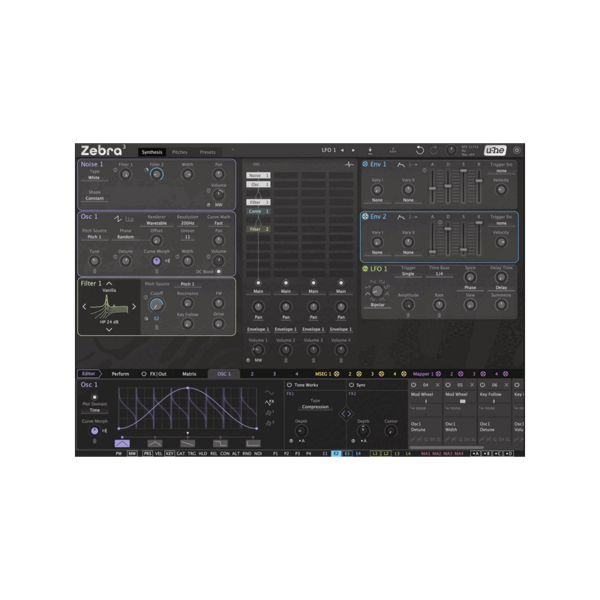This screenshot has height=600, width=600.
Task: Select the first curve preset thumbnail
Action: 122,443
